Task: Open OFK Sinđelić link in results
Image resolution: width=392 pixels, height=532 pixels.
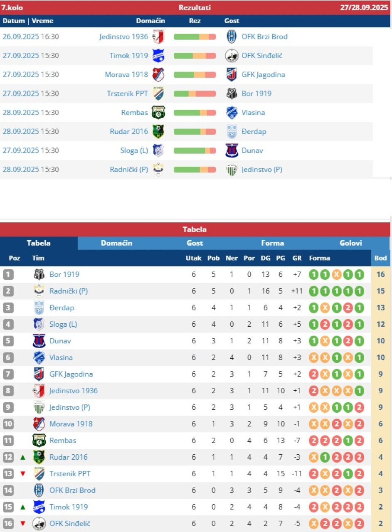Action: (262, 56)
